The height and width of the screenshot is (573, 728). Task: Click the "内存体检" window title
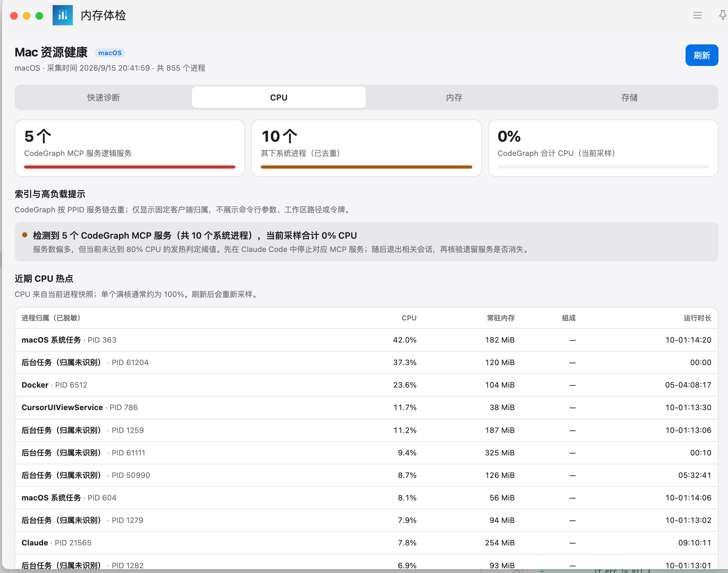tap(103, 15)
